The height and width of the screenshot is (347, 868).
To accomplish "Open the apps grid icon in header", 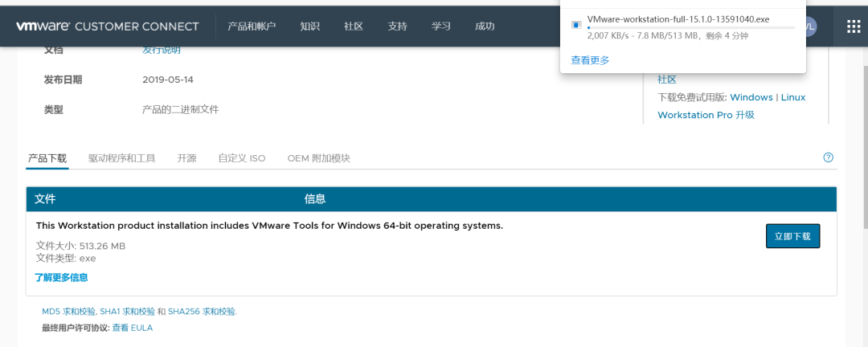I will (x=854, y=27).
